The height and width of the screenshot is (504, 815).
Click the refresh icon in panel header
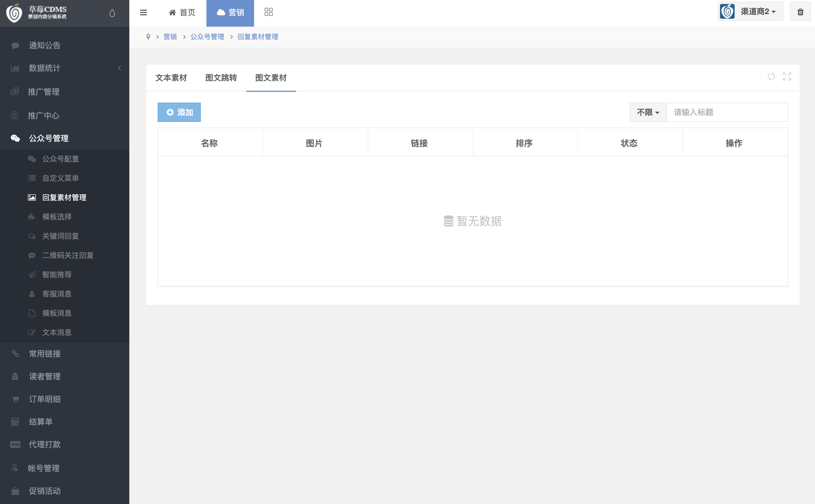point(771,77)
